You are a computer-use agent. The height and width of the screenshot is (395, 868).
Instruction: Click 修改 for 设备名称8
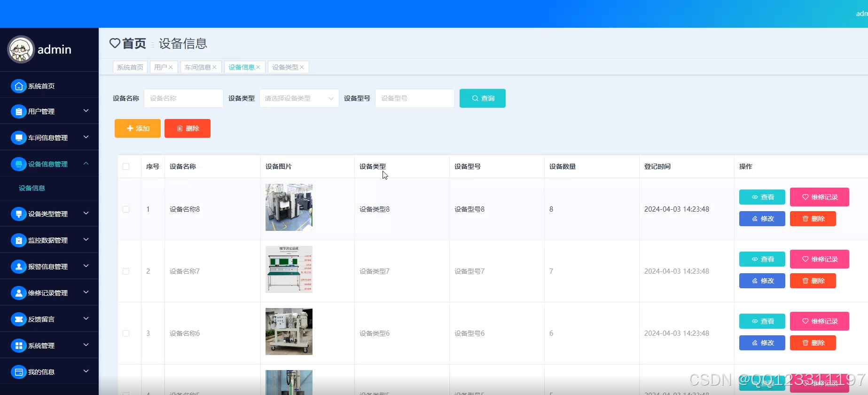pyautogui.click(x=762, y=219)
